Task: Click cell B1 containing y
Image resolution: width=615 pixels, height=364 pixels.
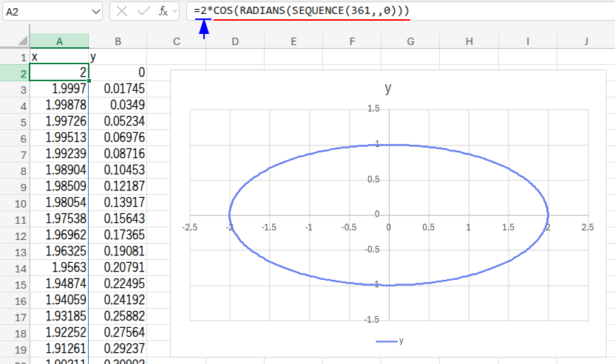Action: point(118,57)
